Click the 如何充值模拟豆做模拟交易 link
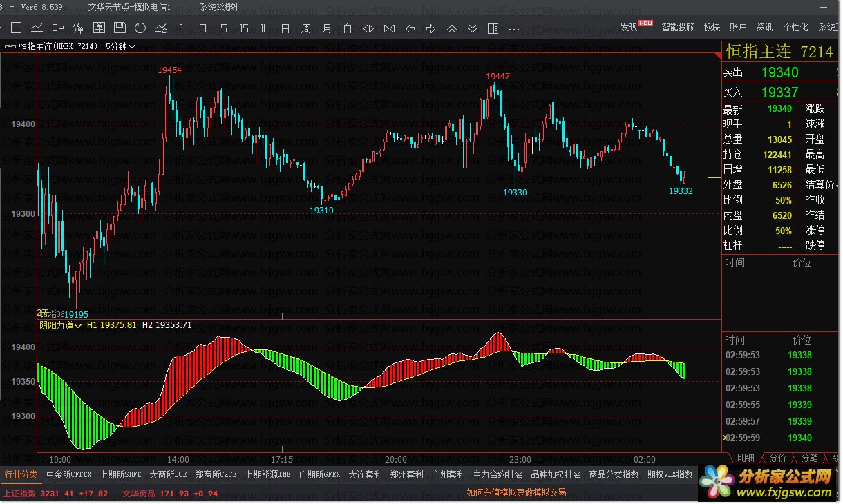This screenshot has width=843, height=504. [x=516, y=492]
